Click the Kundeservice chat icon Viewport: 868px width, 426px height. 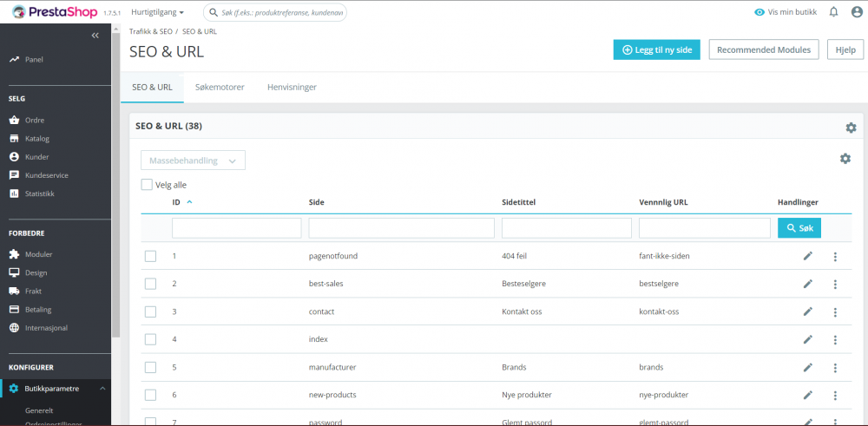(x=15, y=175)
